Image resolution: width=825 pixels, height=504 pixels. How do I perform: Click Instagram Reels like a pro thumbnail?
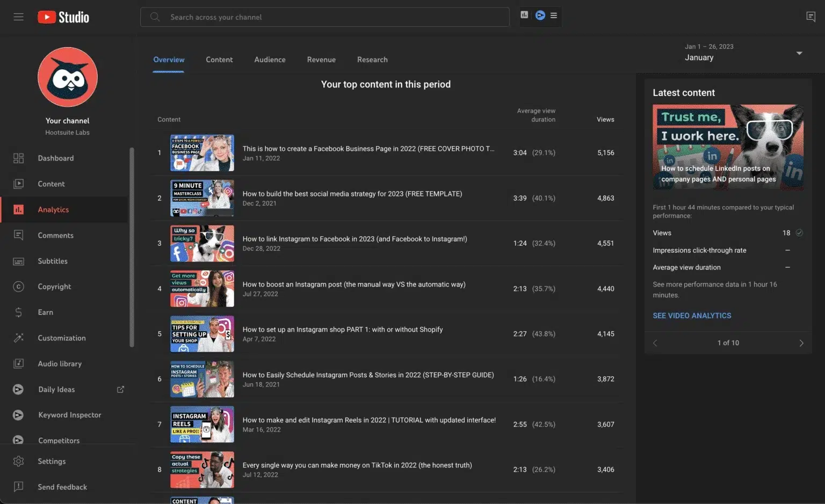point(202,425)
